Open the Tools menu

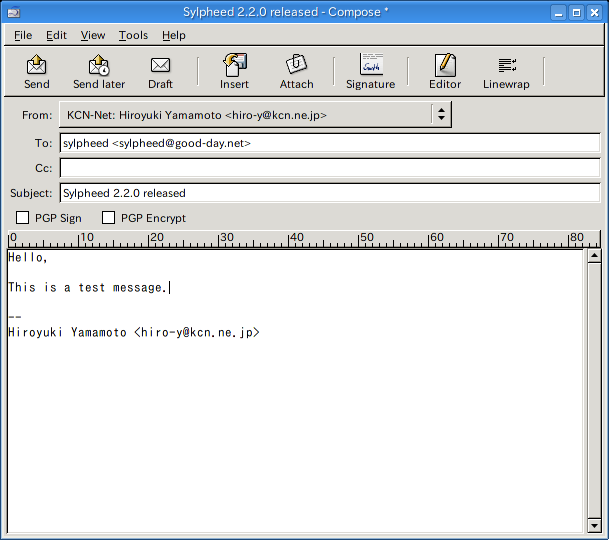tap(133, 35)
